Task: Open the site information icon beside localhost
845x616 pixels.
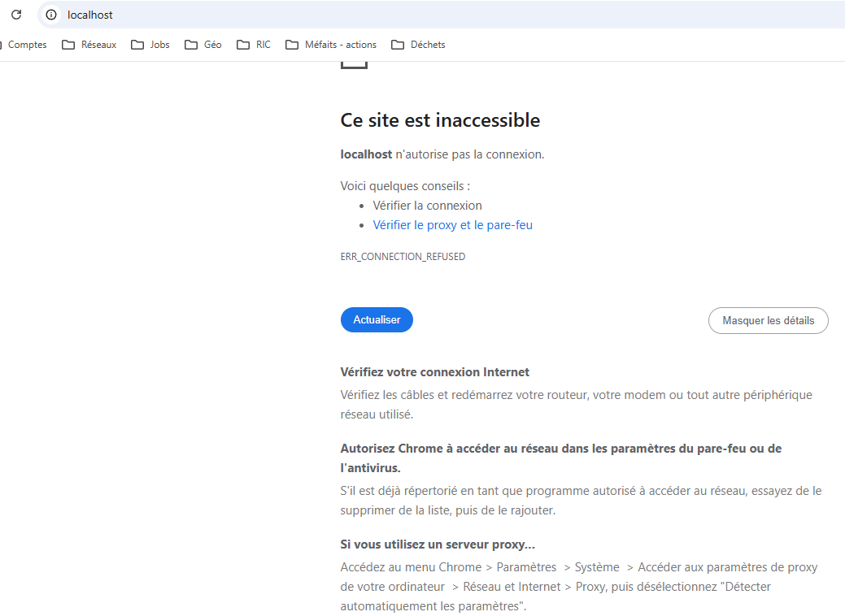Action: (51, 15)
